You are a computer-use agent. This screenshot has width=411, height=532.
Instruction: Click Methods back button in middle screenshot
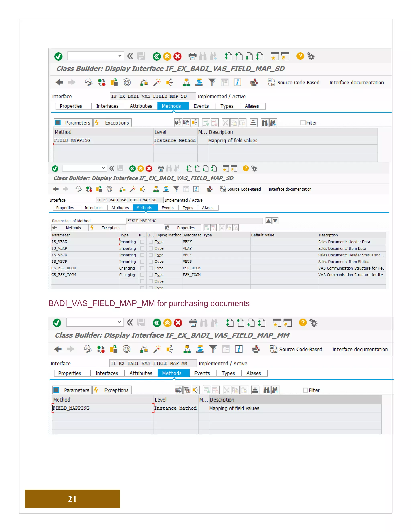70,228
